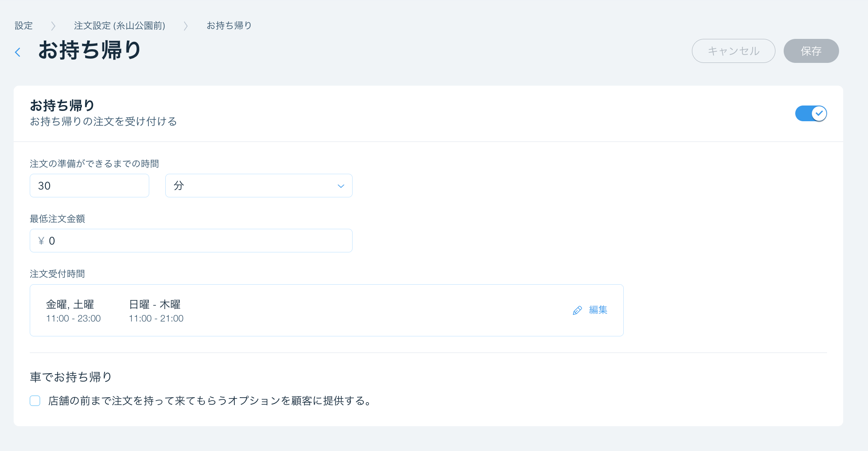The image size is (868, 451).
Task: Click the checkmark badge on the takeout toggle
Action: (819, 113)
